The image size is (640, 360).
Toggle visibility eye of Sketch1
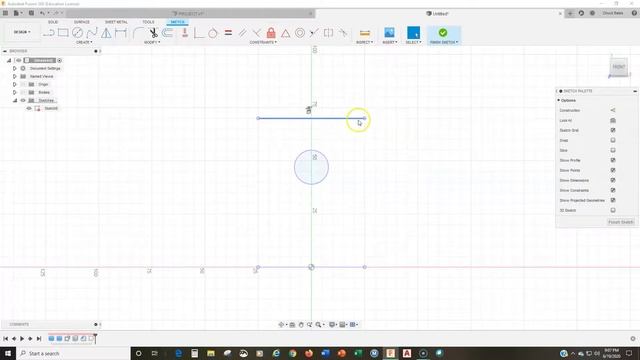(29, 108)
